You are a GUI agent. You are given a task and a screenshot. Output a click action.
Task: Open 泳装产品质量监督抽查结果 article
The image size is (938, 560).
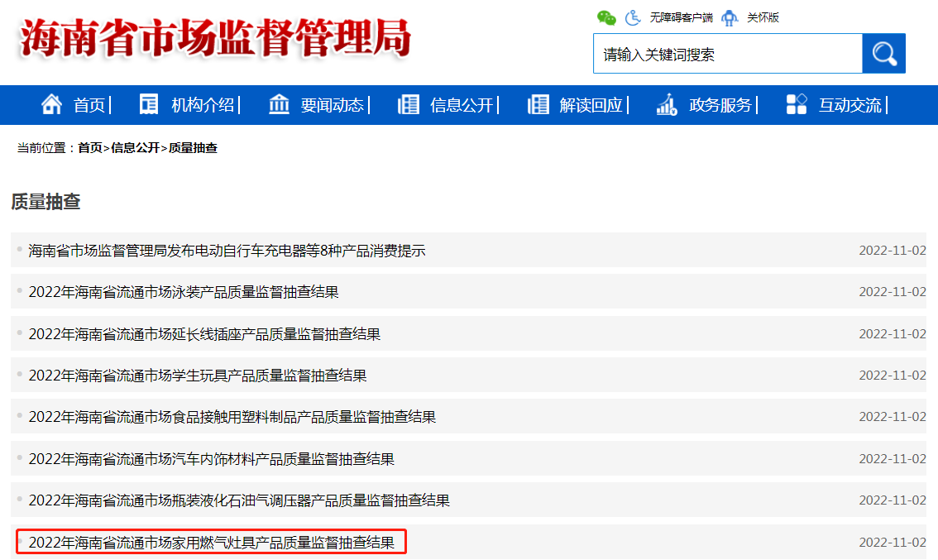(x=184, y=292)
